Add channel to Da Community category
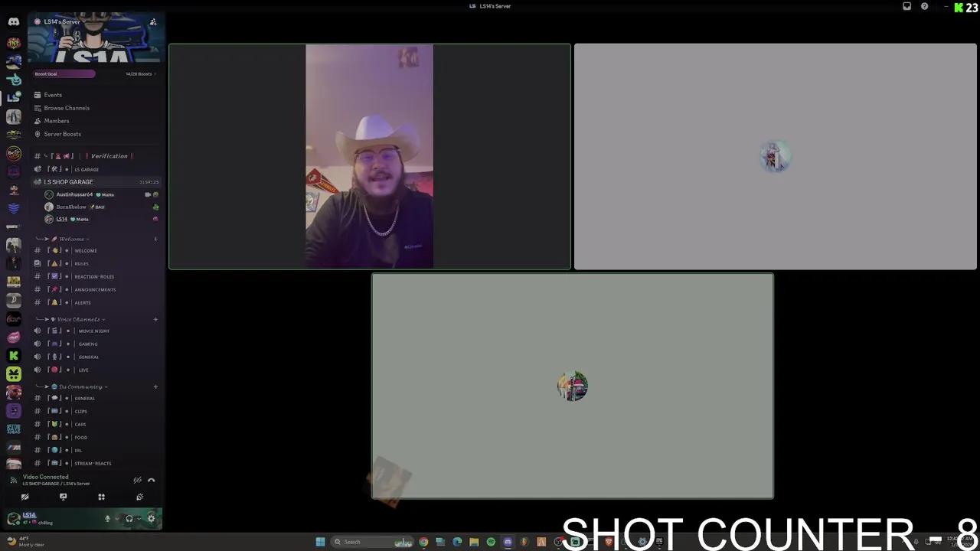Viewport: 980px width, 551px height. point(155,386)
